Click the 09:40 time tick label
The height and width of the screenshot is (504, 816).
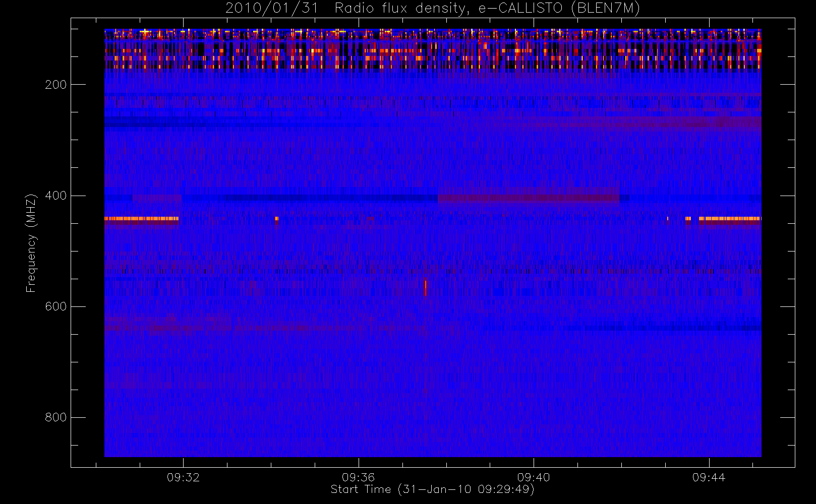534,477
